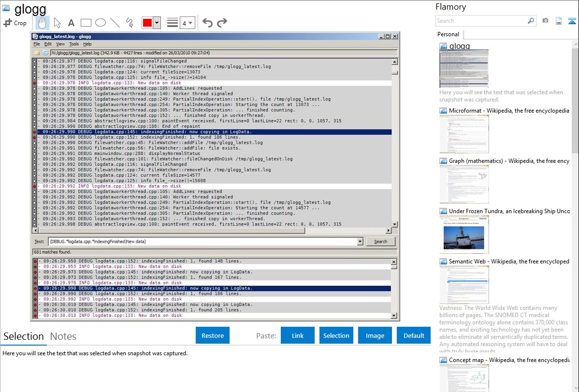
Task: Select the straight line tool
Action: coord(115,23)
